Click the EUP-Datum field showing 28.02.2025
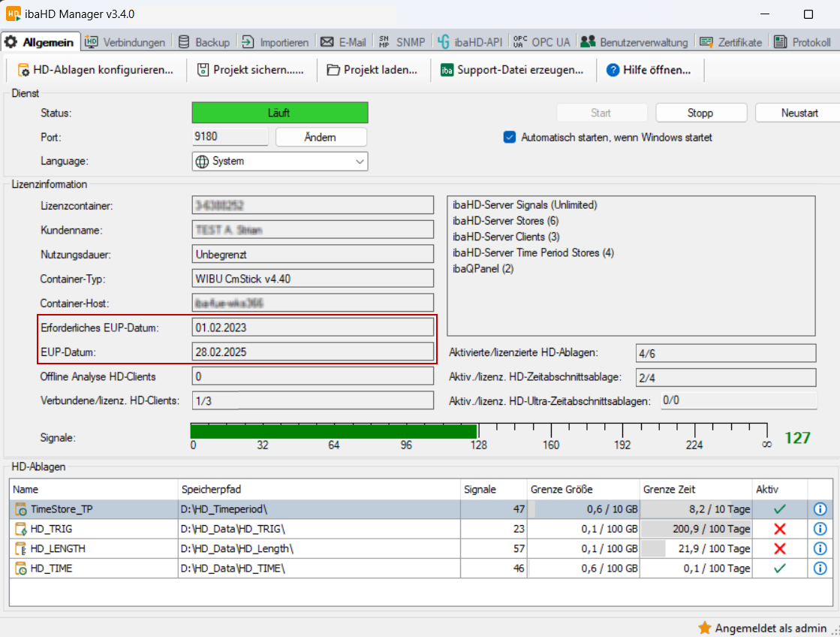 313,352
